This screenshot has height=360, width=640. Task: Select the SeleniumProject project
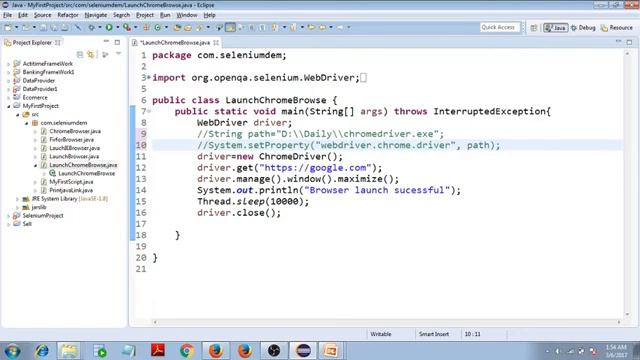point(43,216)
